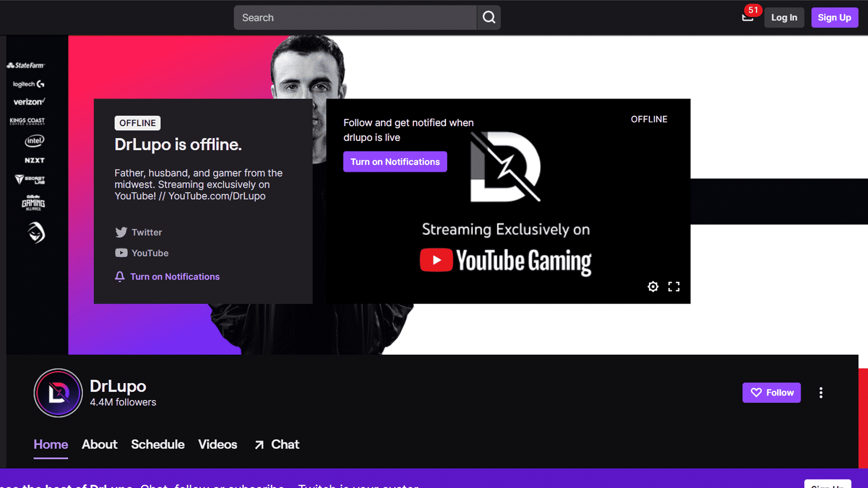The image size is (868, 488).
Task: Click the NZXT sponsor logo
Action: (34, 160)
